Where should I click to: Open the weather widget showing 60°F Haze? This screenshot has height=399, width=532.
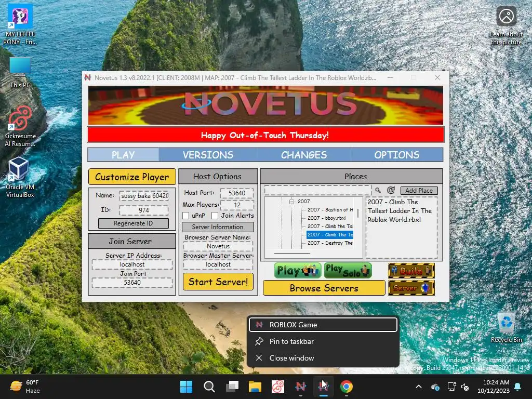pyautogui.click(x=25, y=387)
